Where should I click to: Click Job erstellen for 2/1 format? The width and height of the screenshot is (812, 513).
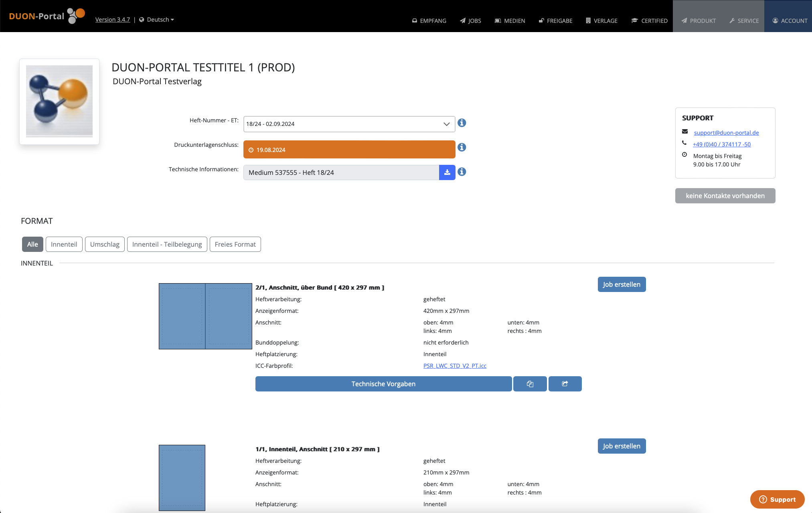(x=622, y=284)
